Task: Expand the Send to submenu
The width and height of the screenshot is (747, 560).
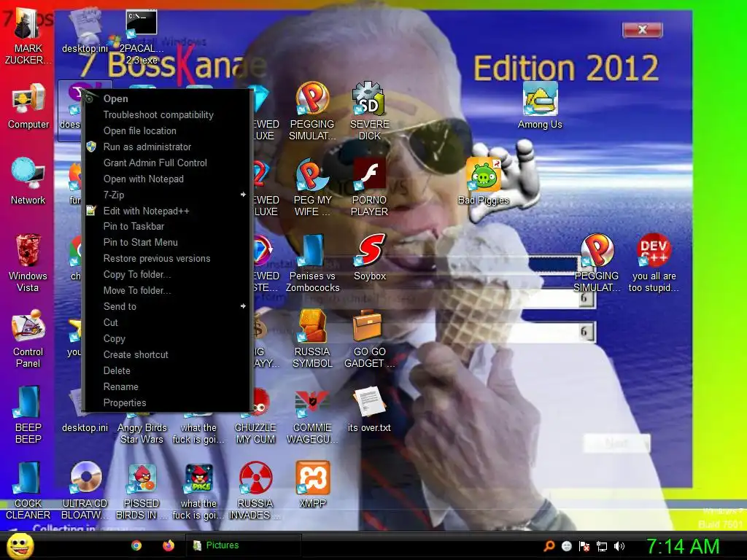Action: click(167, 307)
